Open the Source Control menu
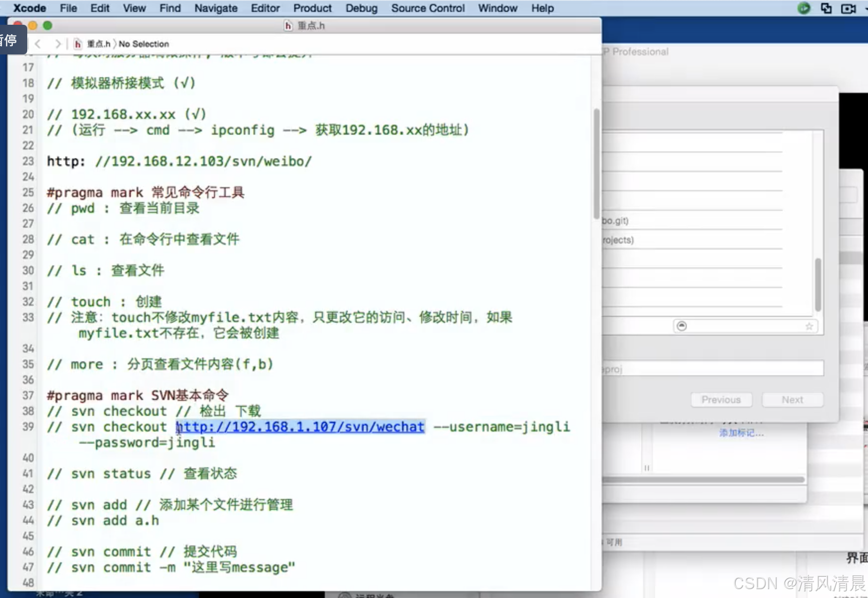 point(428,8)
